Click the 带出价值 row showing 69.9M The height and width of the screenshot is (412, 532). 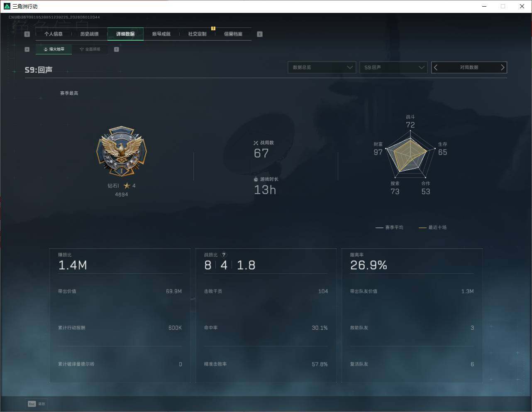120,292
